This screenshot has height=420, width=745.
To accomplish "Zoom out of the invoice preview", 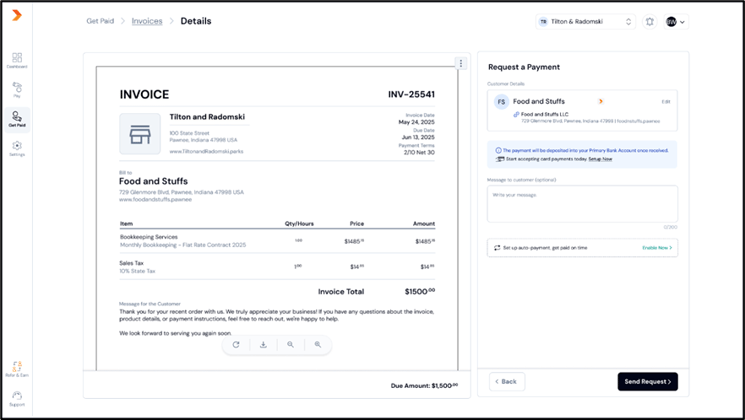I will click(x=291, y=345).
